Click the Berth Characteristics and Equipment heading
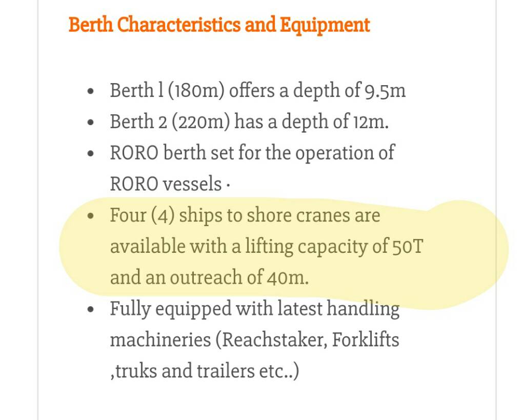The width and height of the screenshot is (525, 420). pos(219,25)
